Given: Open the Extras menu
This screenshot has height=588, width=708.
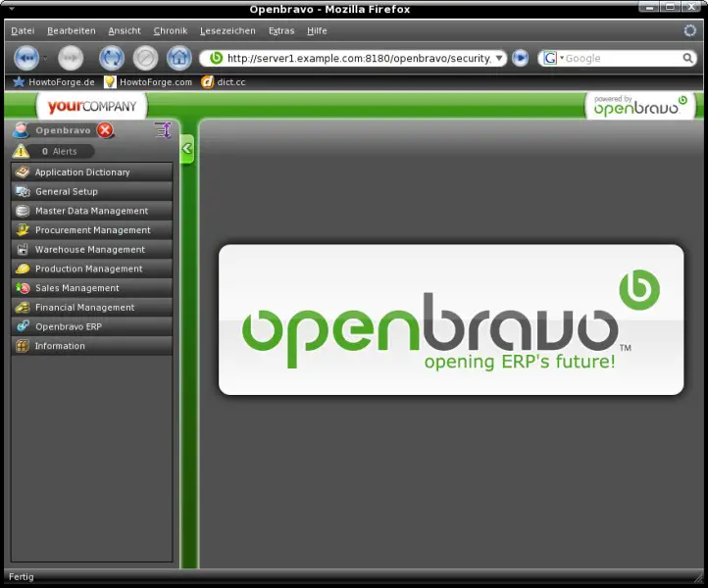Looking at the screenshot, I should pyautogui.click(x=281, y=30).
